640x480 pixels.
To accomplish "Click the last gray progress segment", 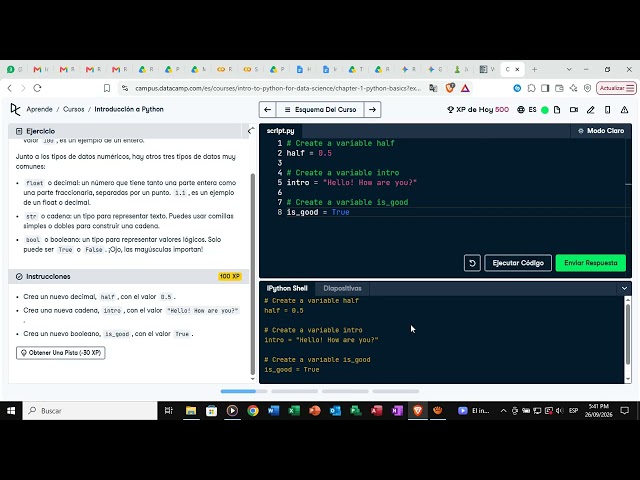I will pyautogui.click(x=396, y=391).
